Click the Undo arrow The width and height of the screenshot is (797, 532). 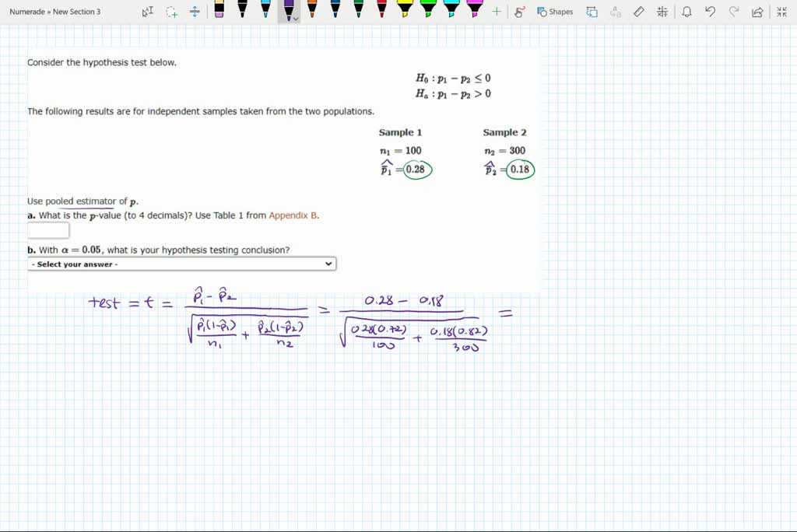click(x=710, y=12)
